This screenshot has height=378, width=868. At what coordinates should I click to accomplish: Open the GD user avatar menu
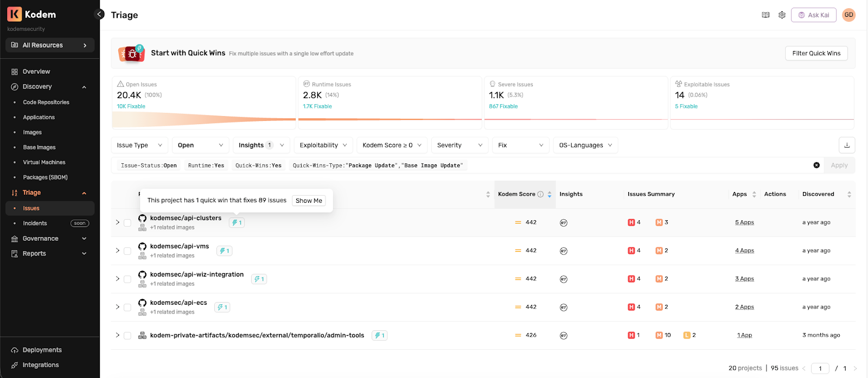(x=848, y=15)
